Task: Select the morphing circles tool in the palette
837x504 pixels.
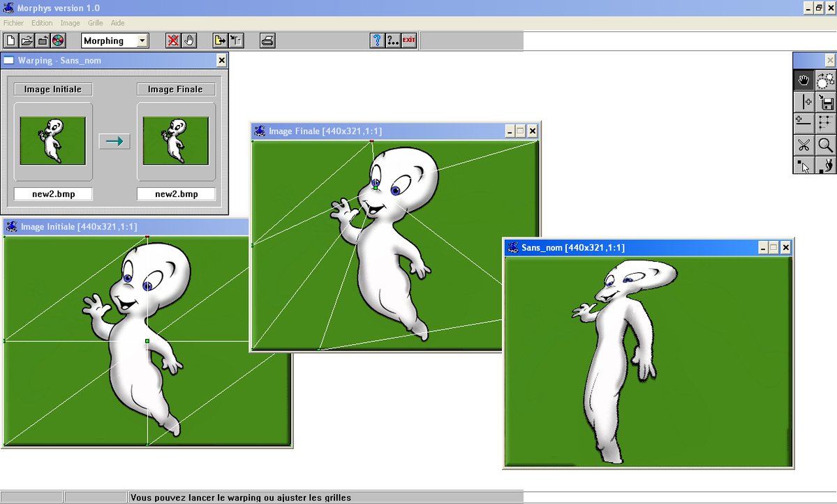Action: pyautogui.click(x=825, y=80)
